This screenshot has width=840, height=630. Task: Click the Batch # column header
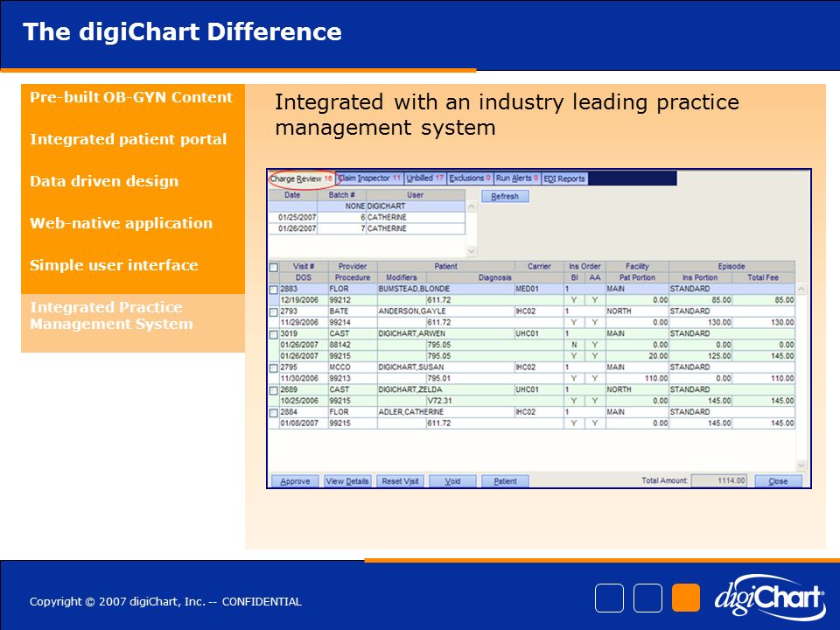pos(342,195)
